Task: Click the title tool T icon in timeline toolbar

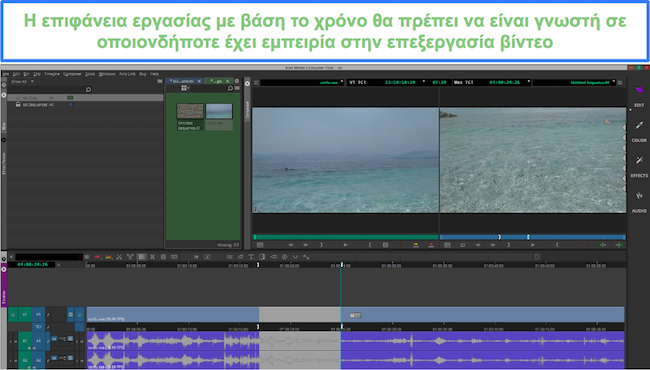Action: tap(251, 257)
